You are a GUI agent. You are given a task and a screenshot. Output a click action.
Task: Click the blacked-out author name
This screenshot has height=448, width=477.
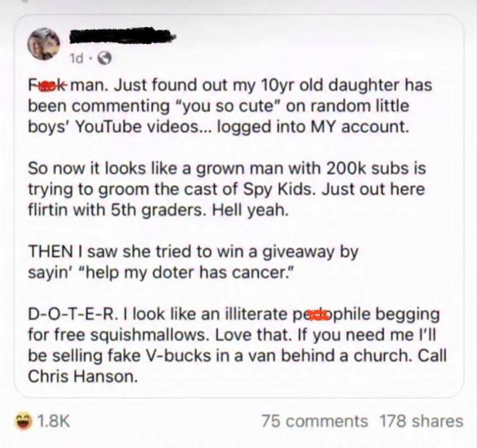123,36
